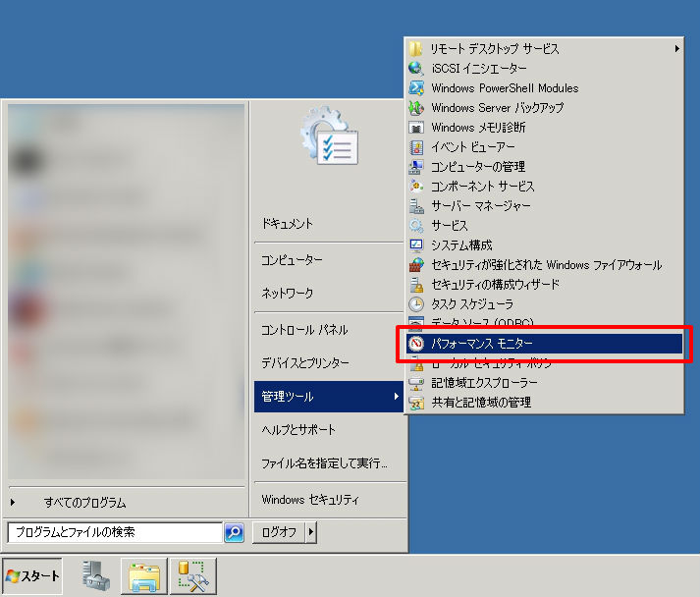Expand リモート デスクトップ サービス submenu arrow
This screenshot has width=700, height=597.
click(676, 49)
